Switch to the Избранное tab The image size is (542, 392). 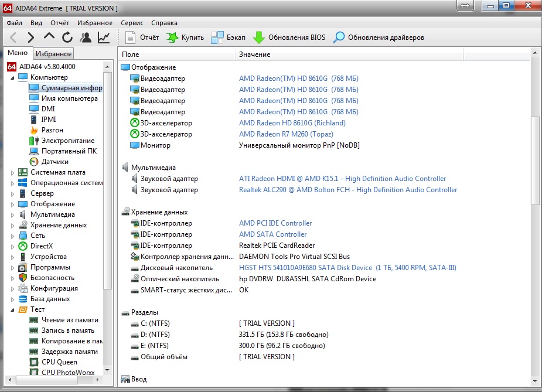tap(53, 54)
